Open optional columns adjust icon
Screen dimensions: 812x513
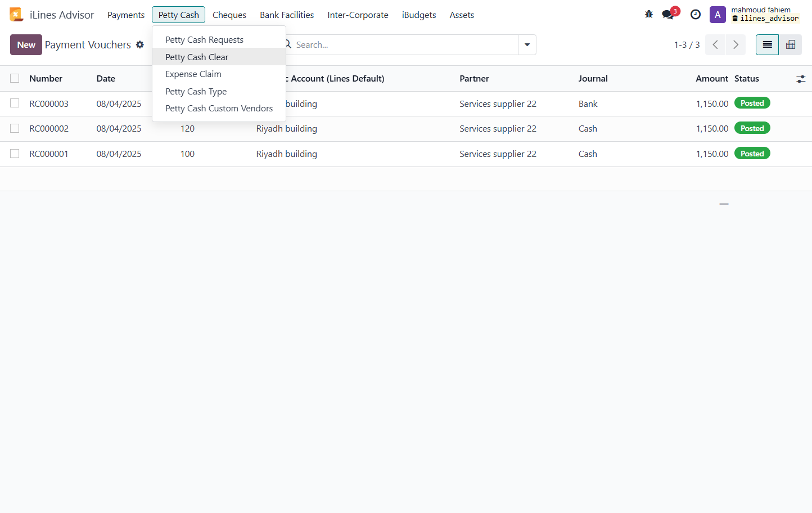(x=801, y=79)
